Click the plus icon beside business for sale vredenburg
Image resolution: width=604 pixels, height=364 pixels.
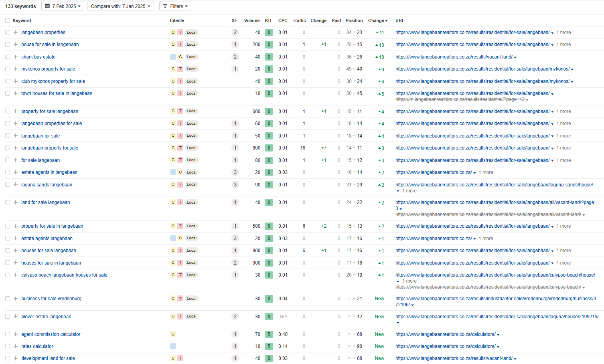click(x=15, y=299)
